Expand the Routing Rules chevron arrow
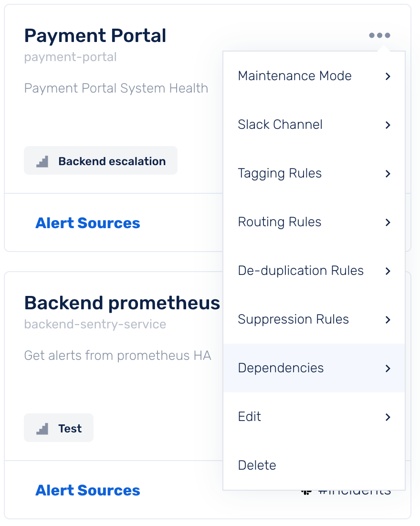The height and width of the screenshot is (526, 420). pos(388,222)
